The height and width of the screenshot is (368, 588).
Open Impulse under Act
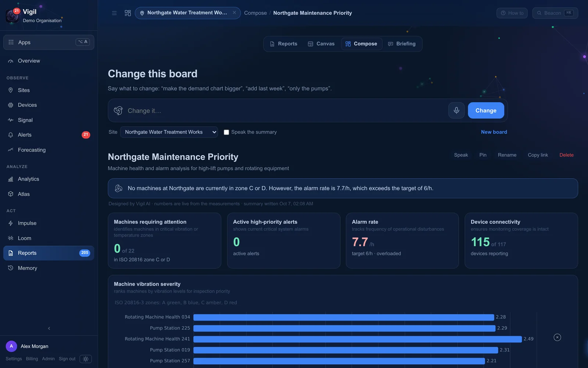49,223
